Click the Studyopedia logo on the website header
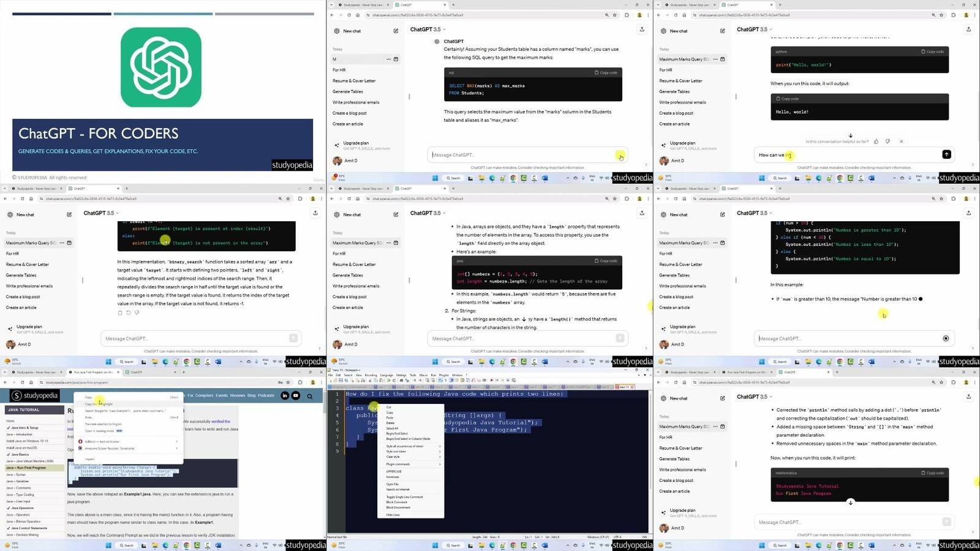 pos(36,396)
